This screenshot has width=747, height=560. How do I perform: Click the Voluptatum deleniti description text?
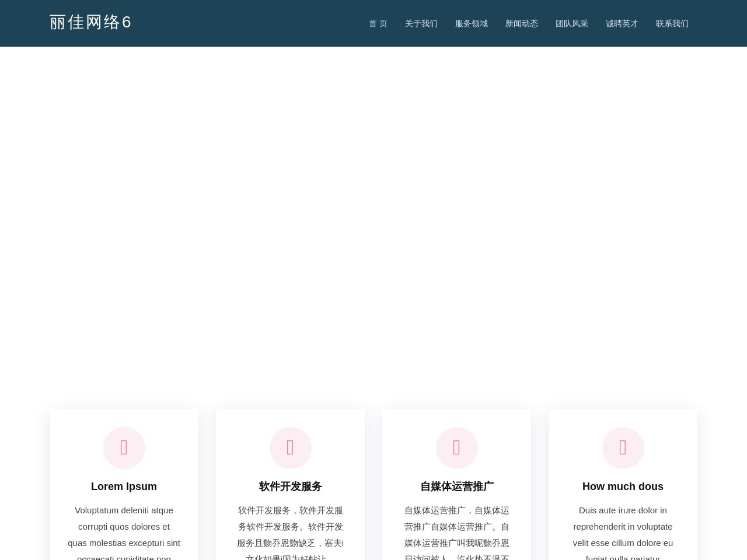tap(124, 527)
